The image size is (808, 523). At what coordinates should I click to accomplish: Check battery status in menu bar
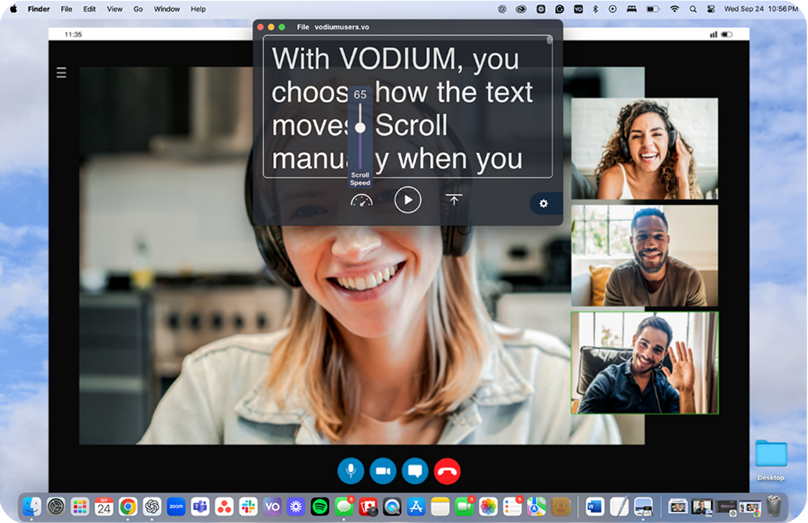click(x=653, y=9)
